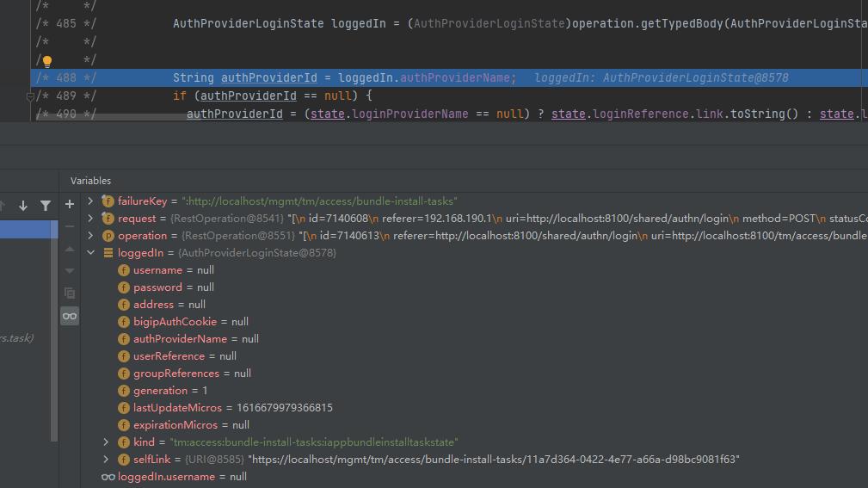Click the Remove Watch minus icon

click(x=69, y=226)
